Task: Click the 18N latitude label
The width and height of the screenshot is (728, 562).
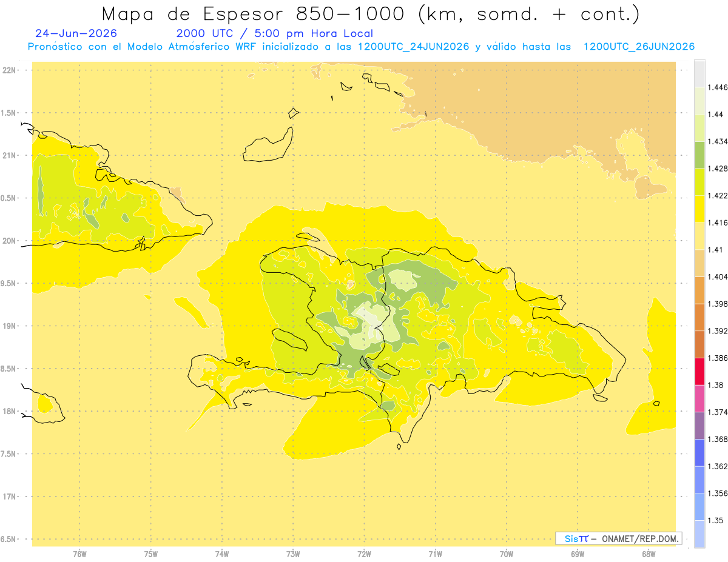Action: [10, 412]
